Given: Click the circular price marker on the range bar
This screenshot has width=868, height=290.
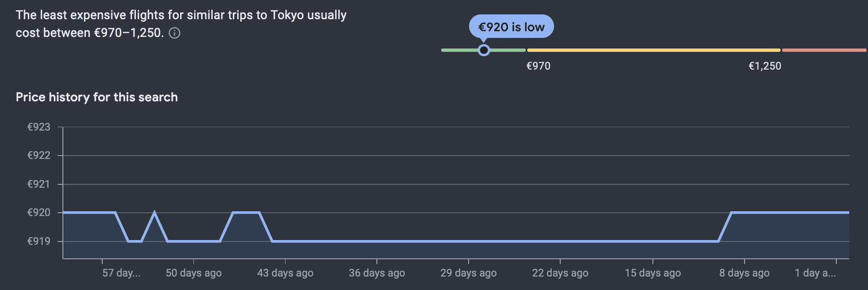Looking at the screenshot, I should point(484,50).
